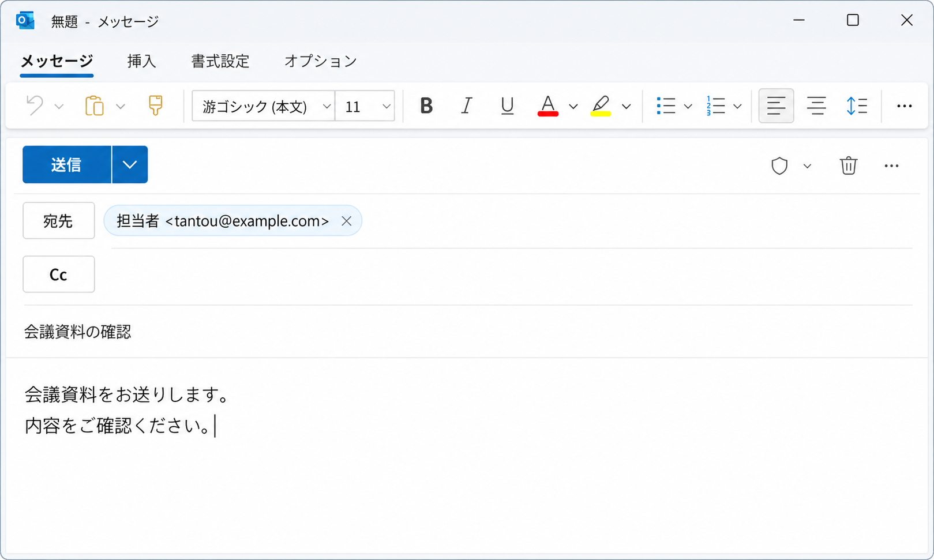
Task: Click the Undo icon
Action: [x=35, y=106]
